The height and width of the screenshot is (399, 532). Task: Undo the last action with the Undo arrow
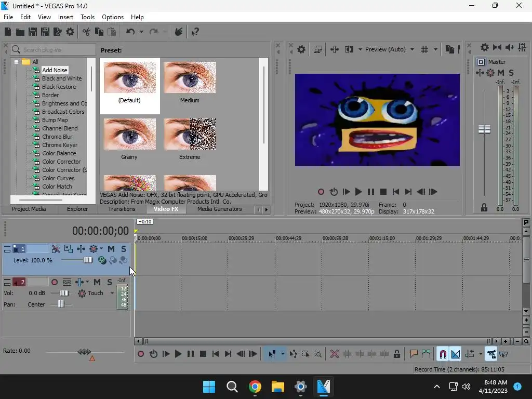(130, 32)
